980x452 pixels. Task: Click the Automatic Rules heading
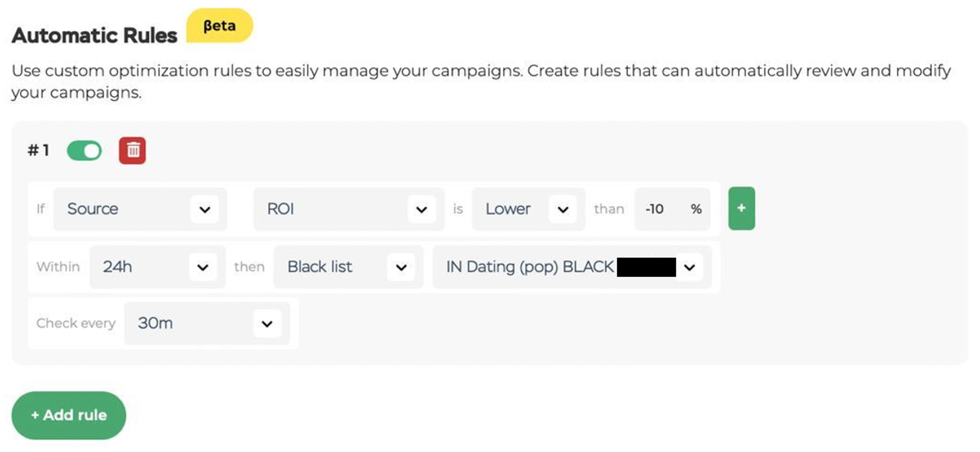coord(95,36)
